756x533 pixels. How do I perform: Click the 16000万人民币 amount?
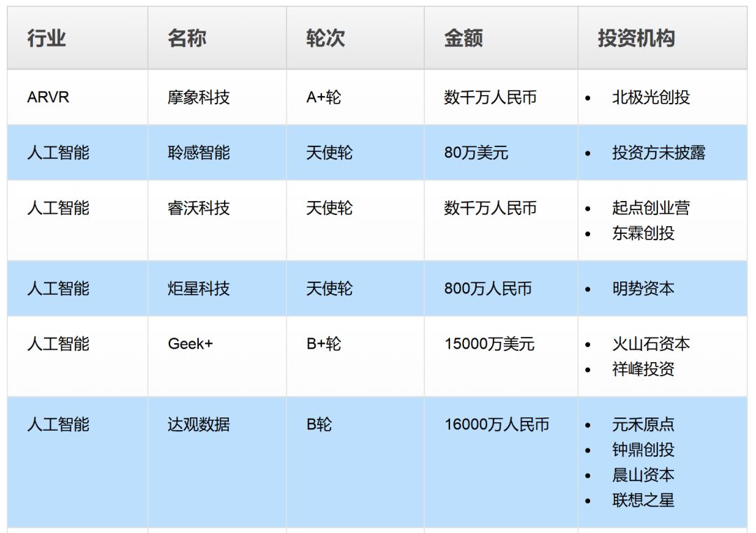point(496,424)
